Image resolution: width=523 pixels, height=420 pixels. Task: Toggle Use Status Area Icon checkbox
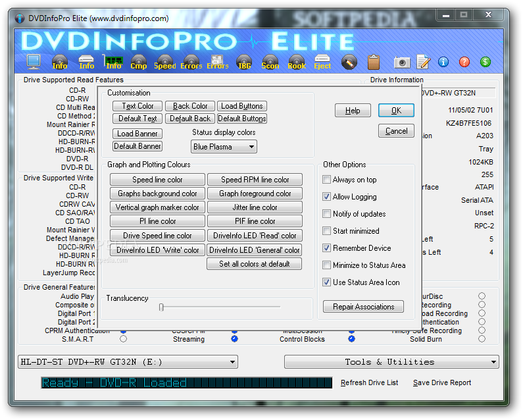(x=326, y=282)
